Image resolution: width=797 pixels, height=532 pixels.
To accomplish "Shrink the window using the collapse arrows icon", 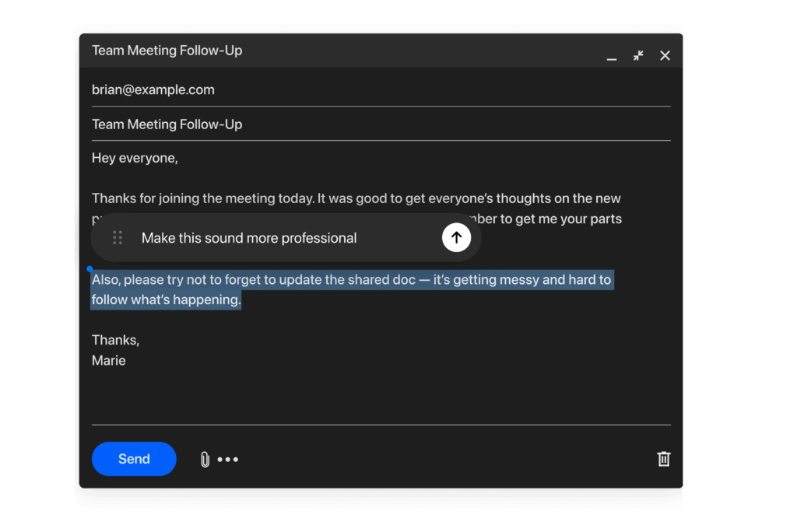I will point(638,55).
